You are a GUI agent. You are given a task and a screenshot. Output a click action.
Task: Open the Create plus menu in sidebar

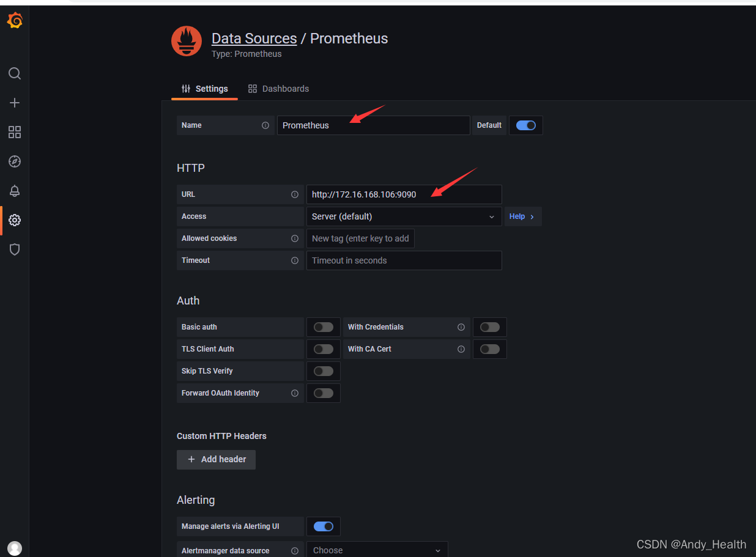tap(15, 103)
